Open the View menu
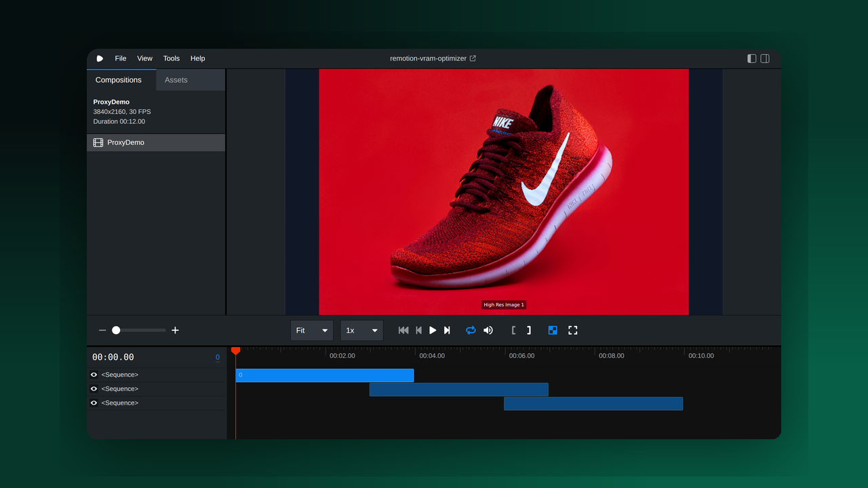Screen dimensions: 868x488 (x=145, y=58)
